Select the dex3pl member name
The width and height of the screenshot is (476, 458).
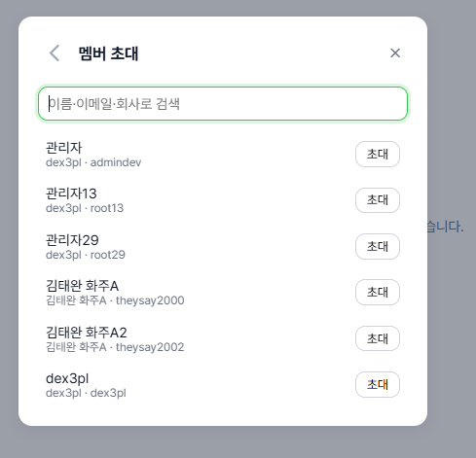pyautogui.click(x=67, y=378)
